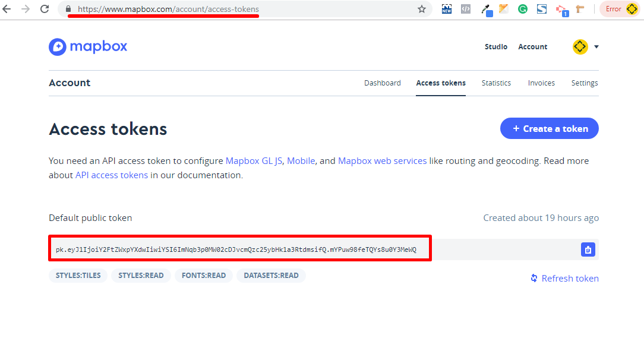Click Refresh token link
Image resolution: width=644 pixels, height=338 pixels.
(570, 278)
